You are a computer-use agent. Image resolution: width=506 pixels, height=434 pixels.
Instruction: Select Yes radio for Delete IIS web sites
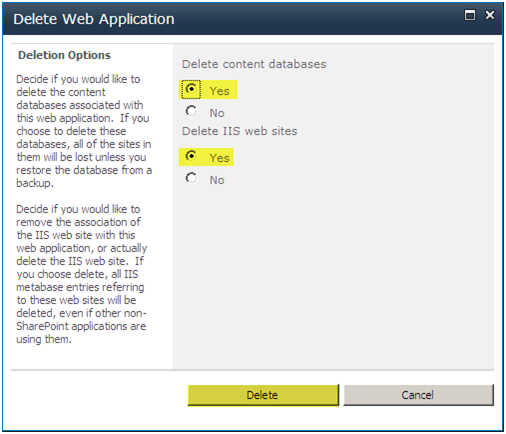191,156
